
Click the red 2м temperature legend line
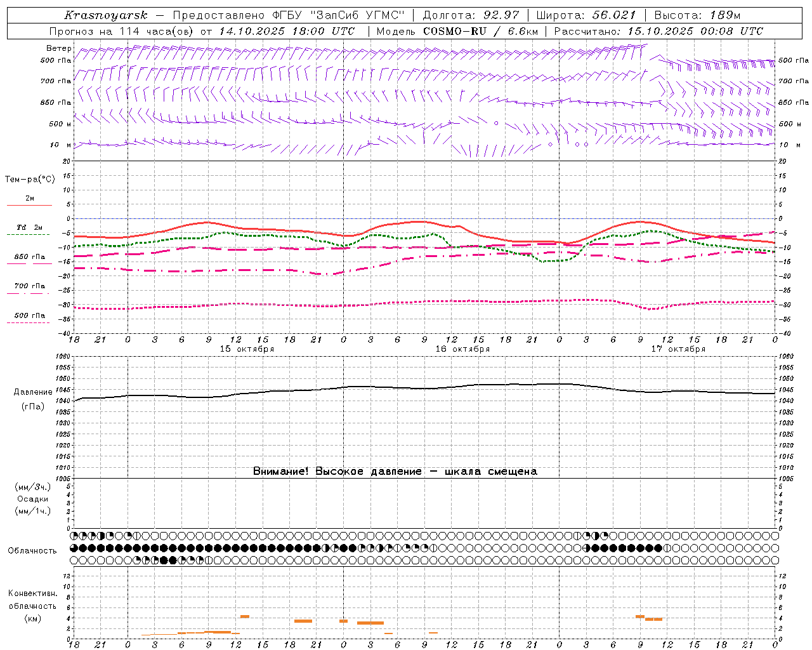[29, 205]
